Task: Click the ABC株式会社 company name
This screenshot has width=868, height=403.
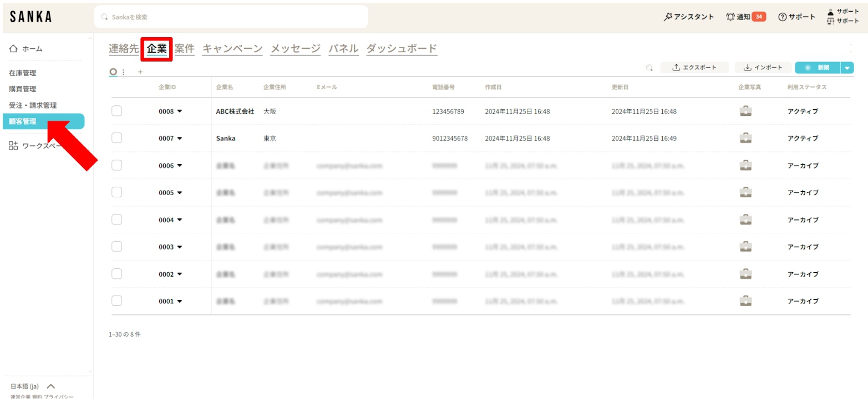Action: 235,111
